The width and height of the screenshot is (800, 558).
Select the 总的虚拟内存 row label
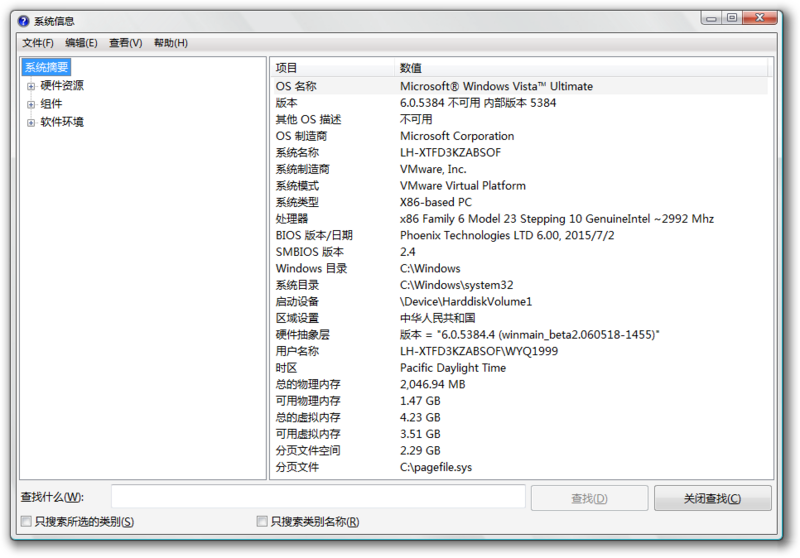tap(308, 417)
